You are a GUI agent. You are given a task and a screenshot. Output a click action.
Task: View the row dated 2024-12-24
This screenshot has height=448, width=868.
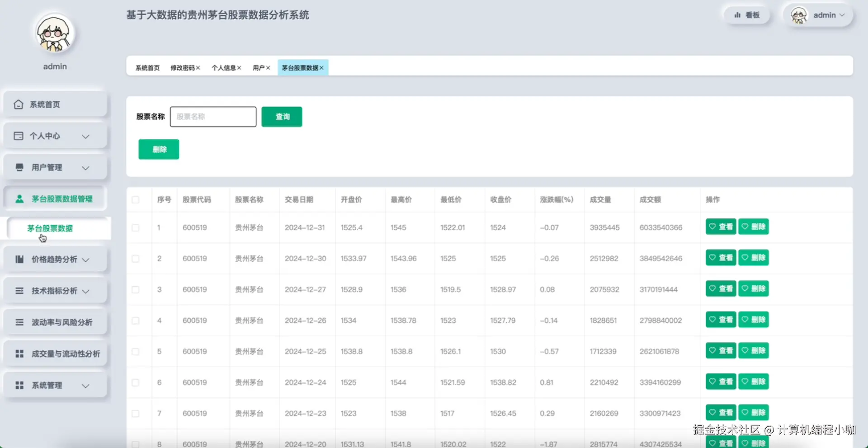pos(721,382)
